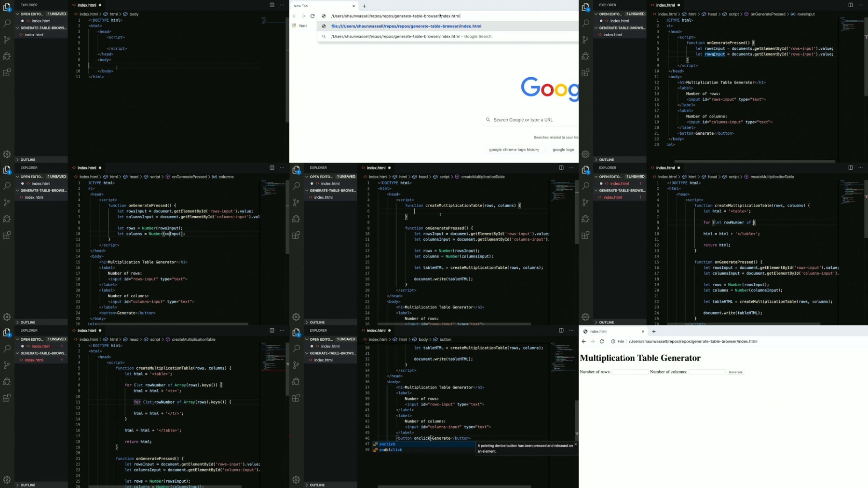Split editor in top-right VS Code window
This screenshot has width=868, height=488.
point(851,5)
